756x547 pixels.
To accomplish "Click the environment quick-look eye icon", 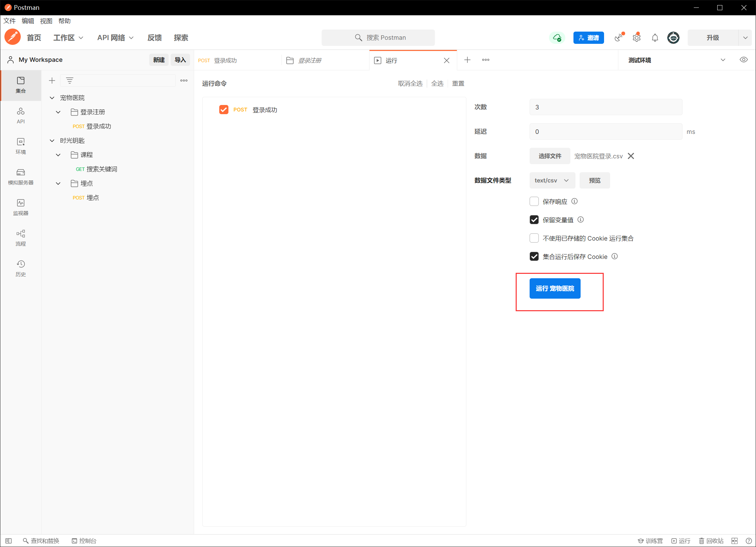I will (x=743, y=60).
